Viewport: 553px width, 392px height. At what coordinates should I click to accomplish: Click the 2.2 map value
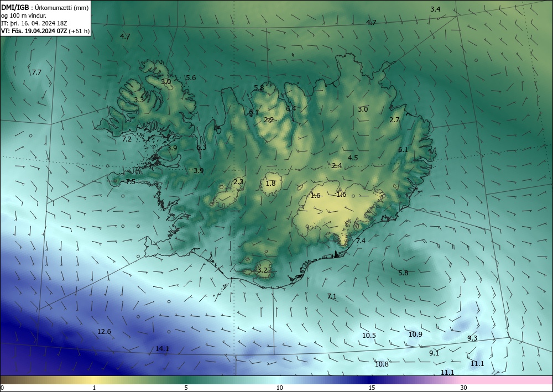pyautogui.click(x=269, y=120)
